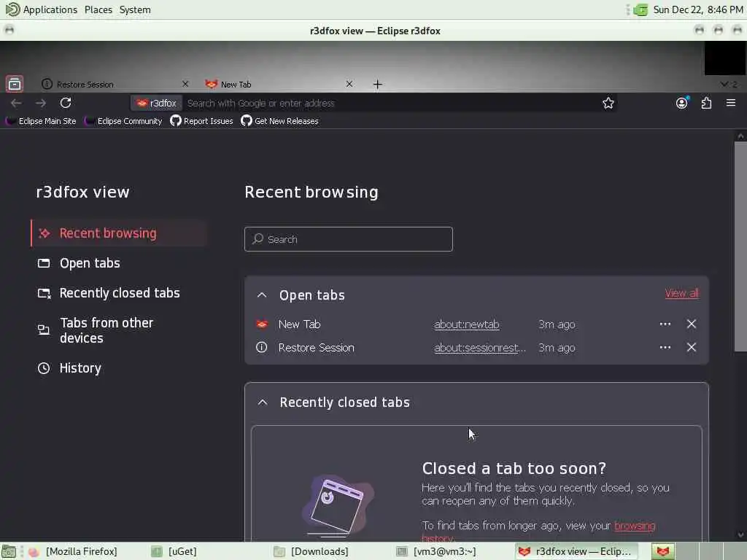Close New Tab from open tabs list
Viewport: 747px width, 560px height.
692,324
